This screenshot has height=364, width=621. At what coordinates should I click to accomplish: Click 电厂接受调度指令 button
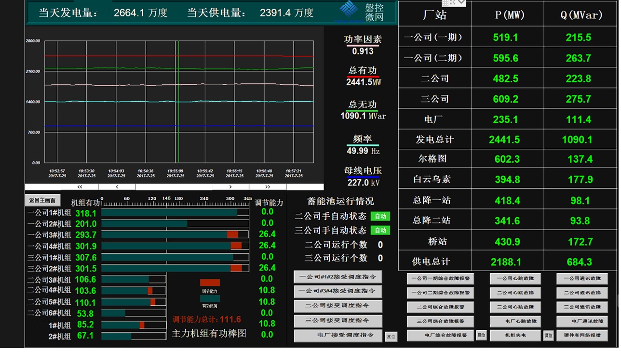338,335
